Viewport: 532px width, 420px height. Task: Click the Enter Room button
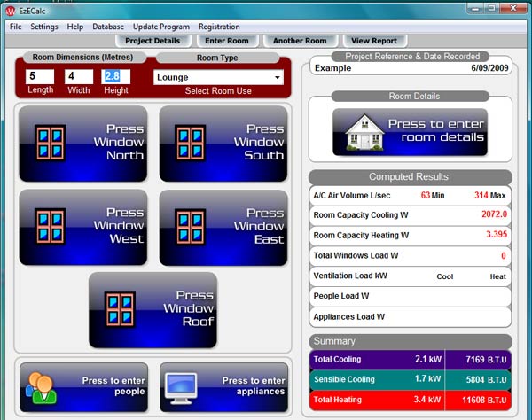pyautogui.click(x=226, y=41)
